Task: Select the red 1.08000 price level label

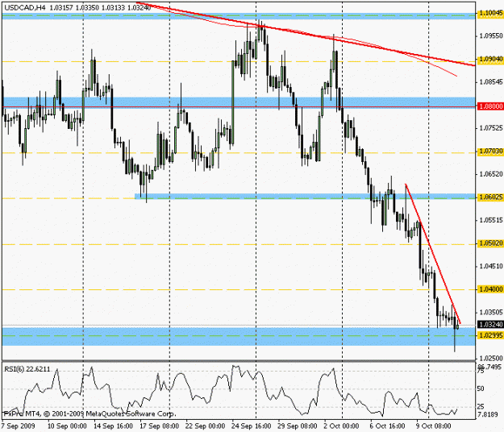Action: [x=490, y=106]
